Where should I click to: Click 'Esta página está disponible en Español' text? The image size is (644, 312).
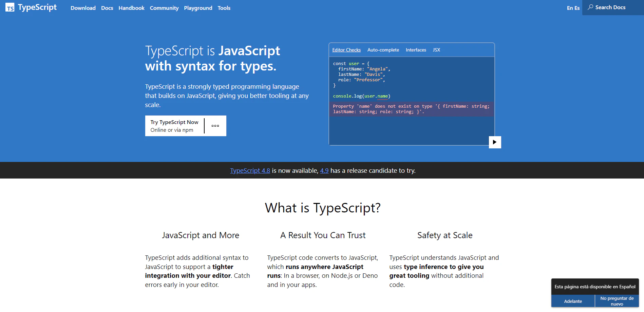click(595, 287)
